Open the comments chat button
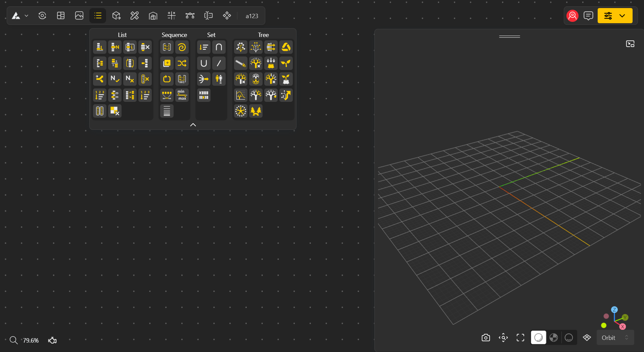This screenshot has height=352, width=644. point(588,16)
